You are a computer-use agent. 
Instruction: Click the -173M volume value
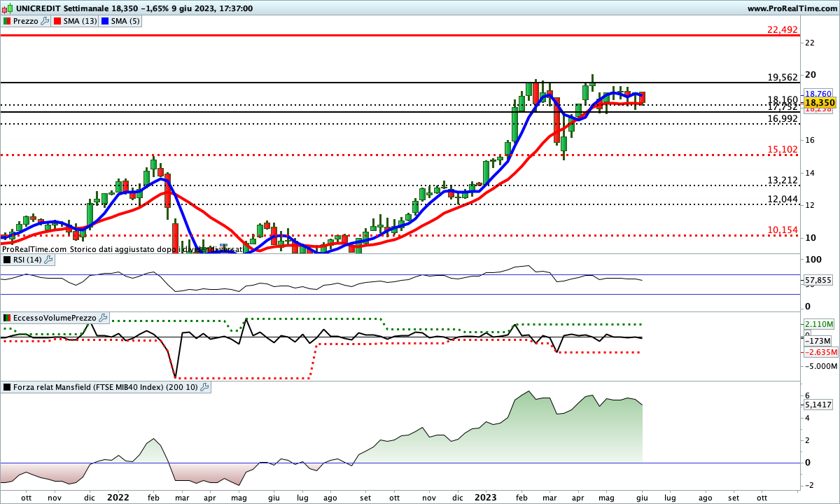[819, 341]
